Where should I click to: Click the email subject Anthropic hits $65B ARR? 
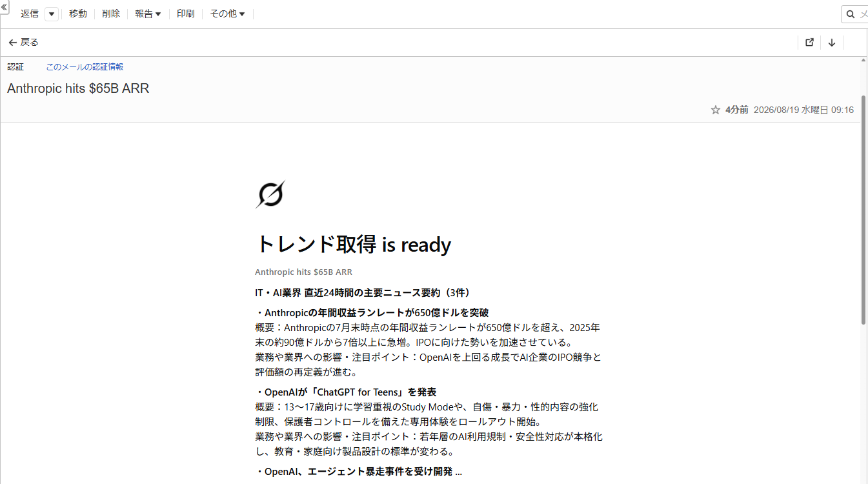click(78, 89)
